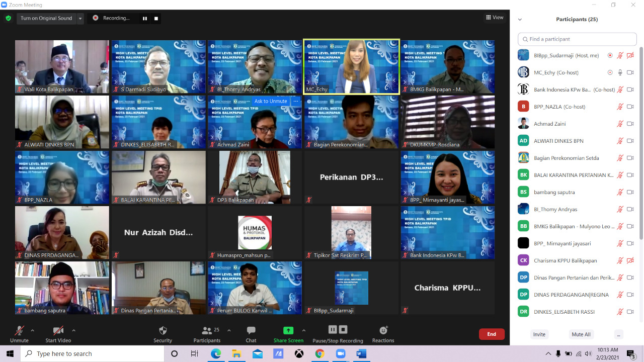Open the Reactions menu

coord(383,331)
